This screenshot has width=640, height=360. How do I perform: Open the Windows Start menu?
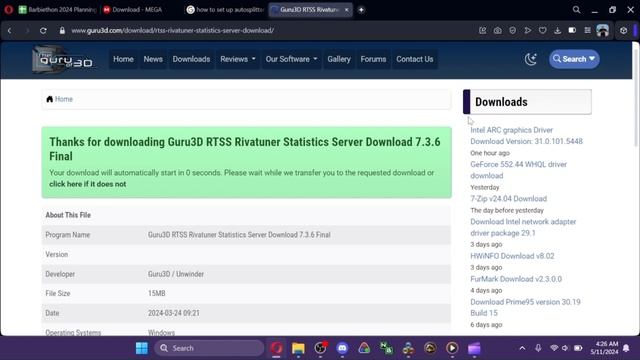[x=142, y=348]
